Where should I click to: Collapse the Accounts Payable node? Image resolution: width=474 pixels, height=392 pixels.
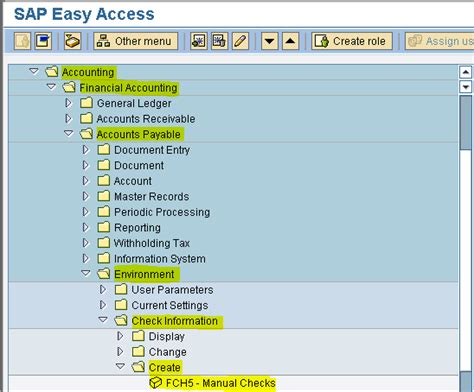click(68, 133)
